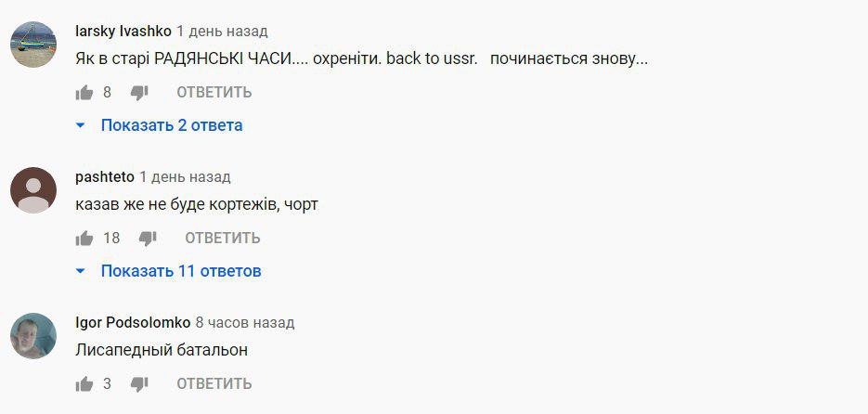Like pashteto's comment
868x414 pixels.
pyautogui.click(x=84, y=238)
